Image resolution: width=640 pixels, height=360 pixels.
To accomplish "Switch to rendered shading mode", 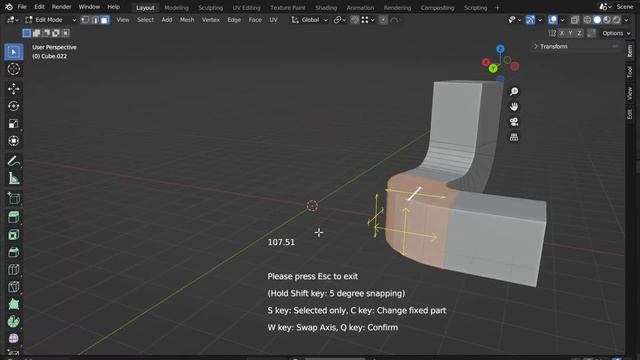I will (x=617, y=20).
